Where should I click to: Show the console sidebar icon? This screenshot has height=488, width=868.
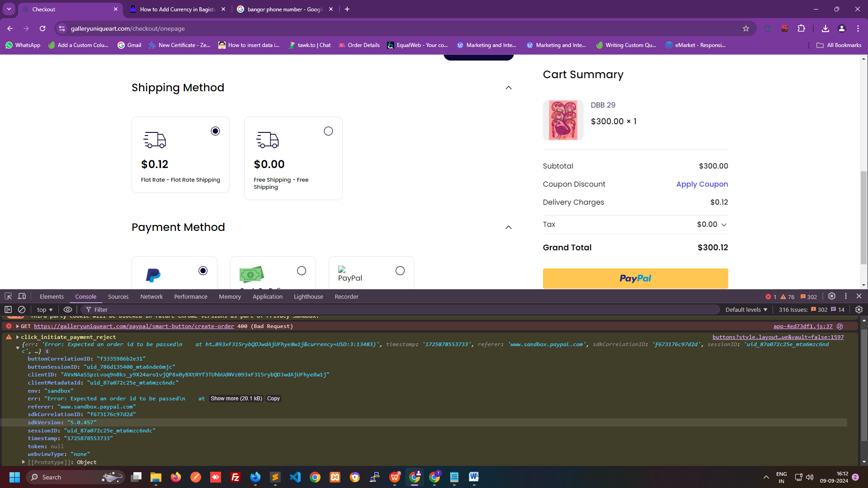(x=8, y=310)
